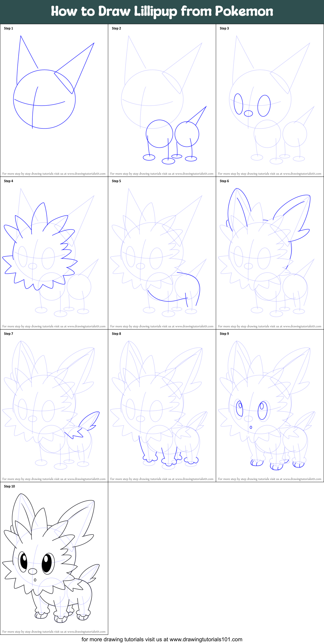
Task: Click the 'Step 10' label
Action: (9, 486)
